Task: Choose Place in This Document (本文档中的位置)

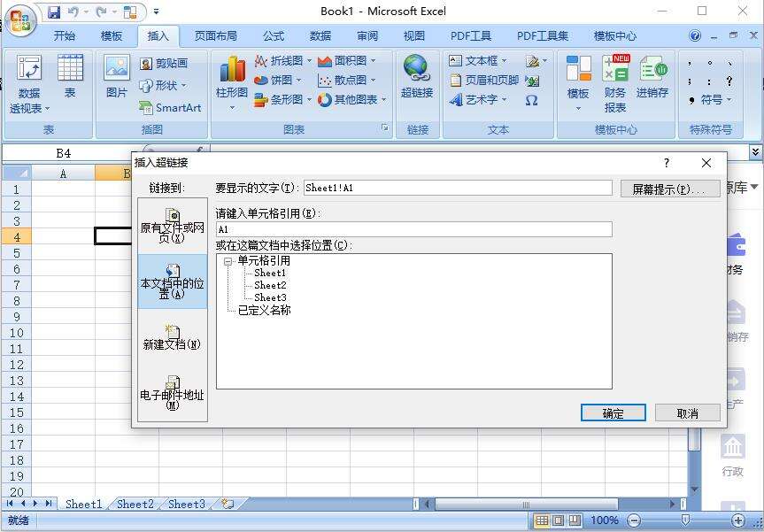Action: (x=173, y=281)
